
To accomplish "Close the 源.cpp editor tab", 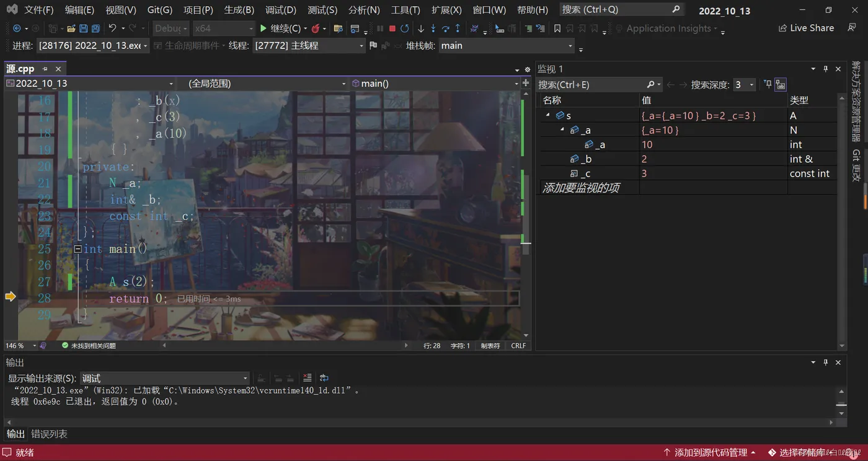I will (x=58, y=69).
